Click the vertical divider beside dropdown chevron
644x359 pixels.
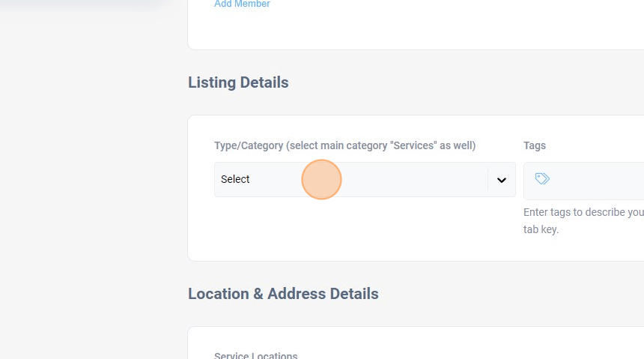[488, 180]
